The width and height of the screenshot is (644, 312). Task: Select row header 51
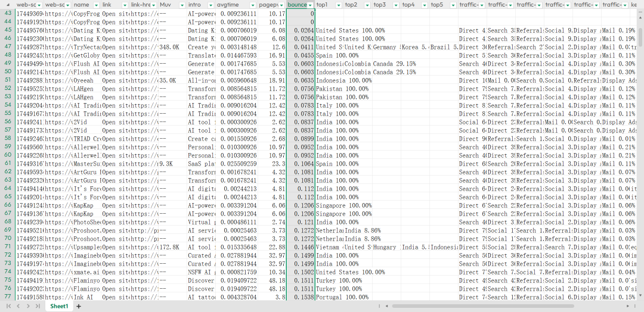7,80
